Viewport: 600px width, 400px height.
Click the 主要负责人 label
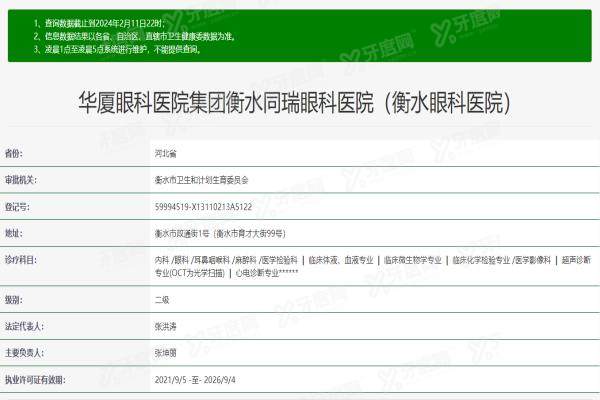pyautogui.click(x=24, y=353)
